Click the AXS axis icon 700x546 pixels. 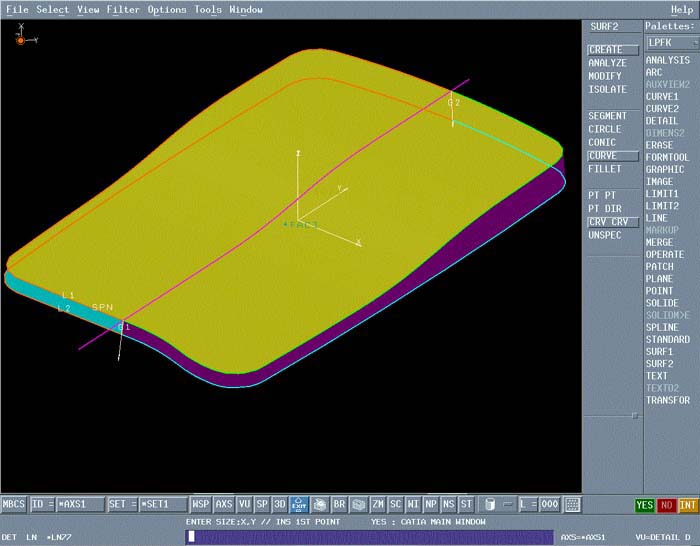[224, 505]
